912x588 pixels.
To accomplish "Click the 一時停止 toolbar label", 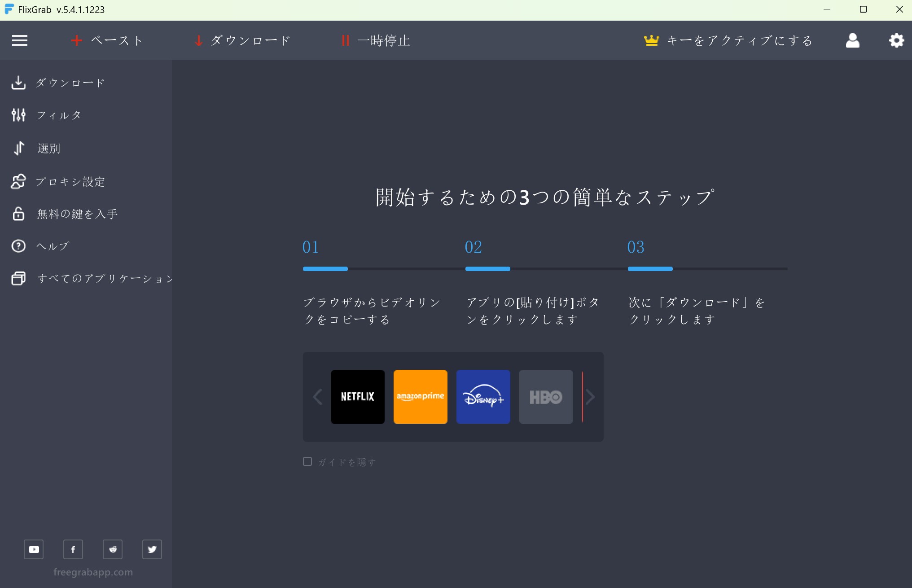I will pos(384,41).
